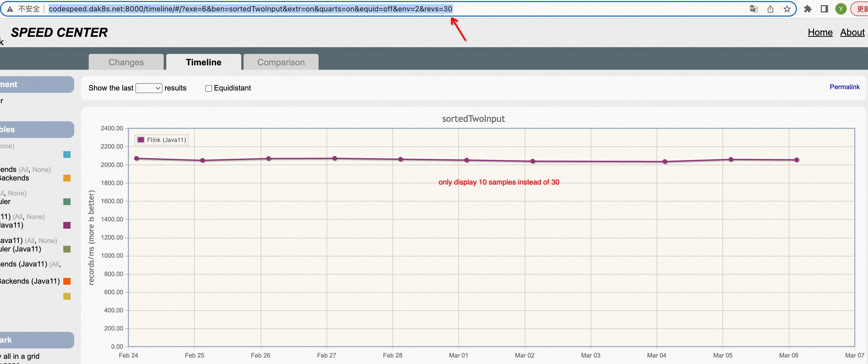Image resolution: width=868 pixels, height=364 pixels.
Task: Bookmark page with star icon
Action: pos(787,9)
